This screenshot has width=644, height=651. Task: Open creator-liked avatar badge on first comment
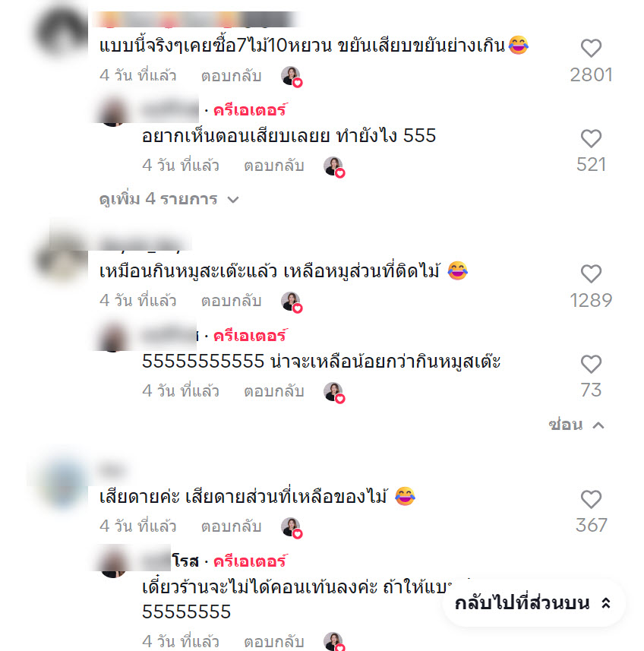click(x=292, y=77)
